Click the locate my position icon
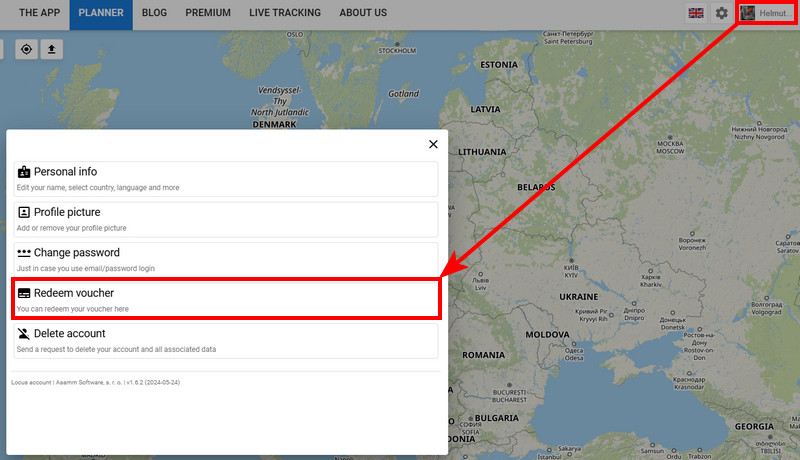This screenshot has height=460, width=800. point(26,49)
